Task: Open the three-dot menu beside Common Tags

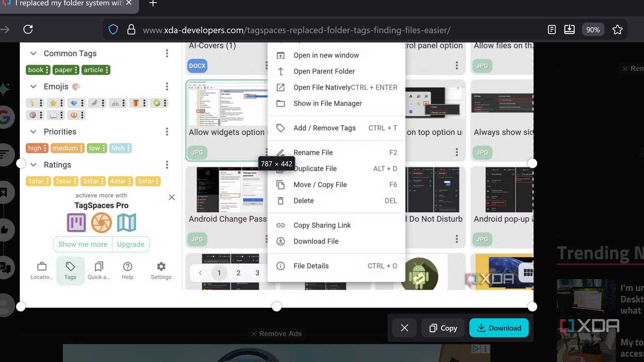Action: coord(167,53)
